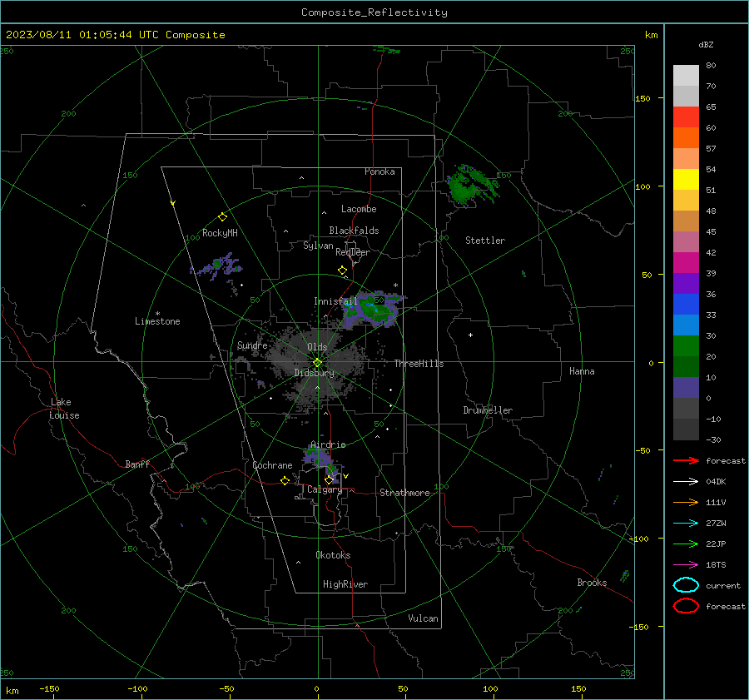Click the asterisk marker above Limestone
Image resolution: width=749 pixels, height=700 pixels.
[157, 314]
